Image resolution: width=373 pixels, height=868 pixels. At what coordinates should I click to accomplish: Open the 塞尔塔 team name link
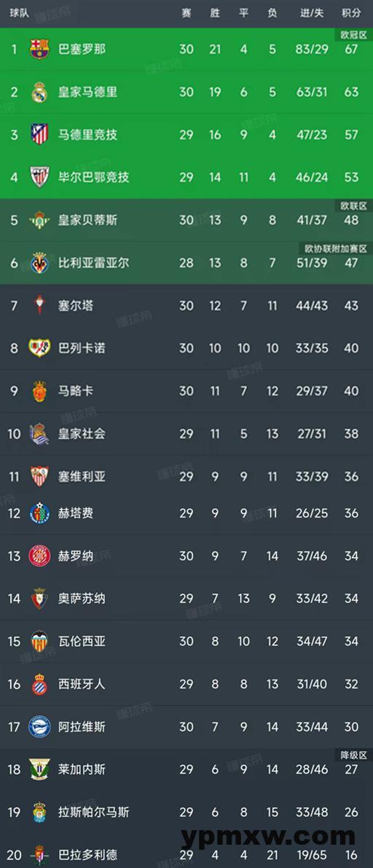(x=76, y=306)
